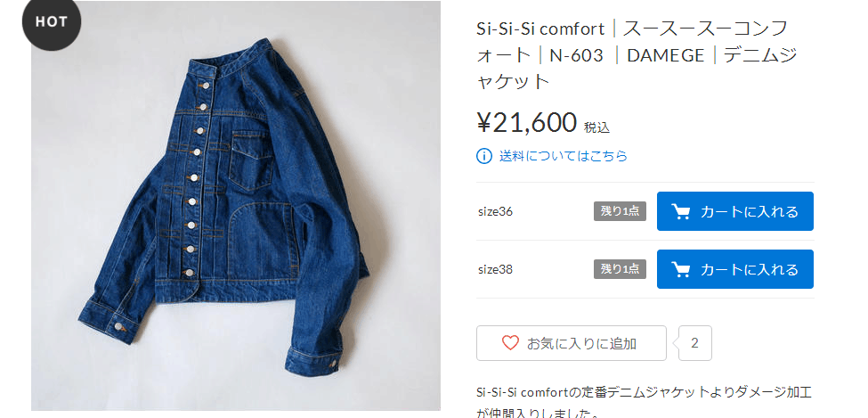Add size36 to cart with カートに入れる
This screenshot has height=418, width=868.
click(735, 211)
